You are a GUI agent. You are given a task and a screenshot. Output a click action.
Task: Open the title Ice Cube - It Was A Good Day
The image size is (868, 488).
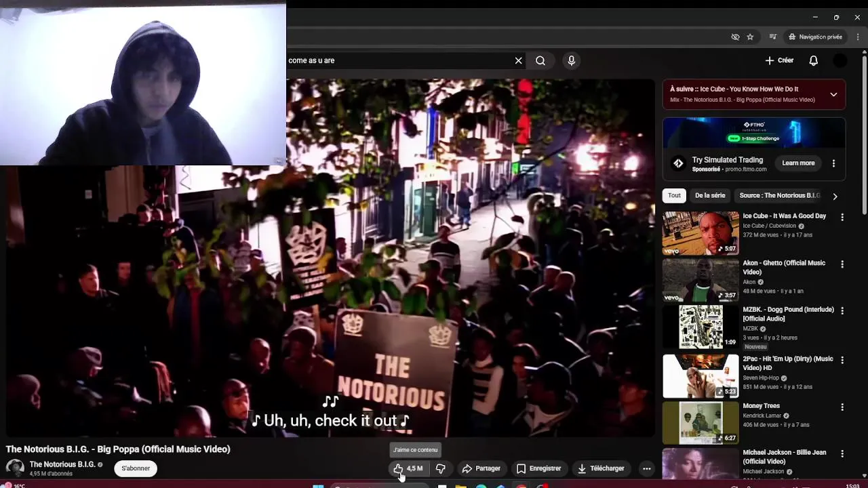(x=784, y=216)
